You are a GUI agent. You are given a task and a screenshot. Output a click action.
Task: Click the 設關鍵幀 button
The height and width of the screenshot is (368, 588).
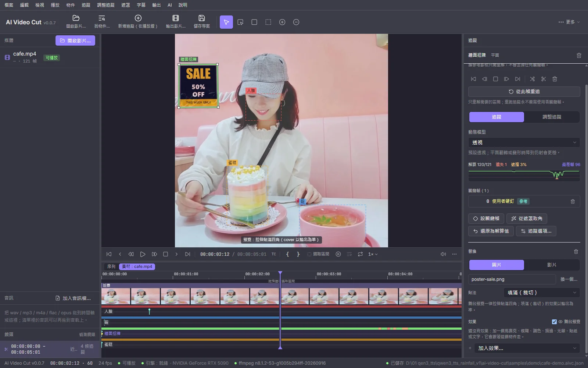click(486, 219)
